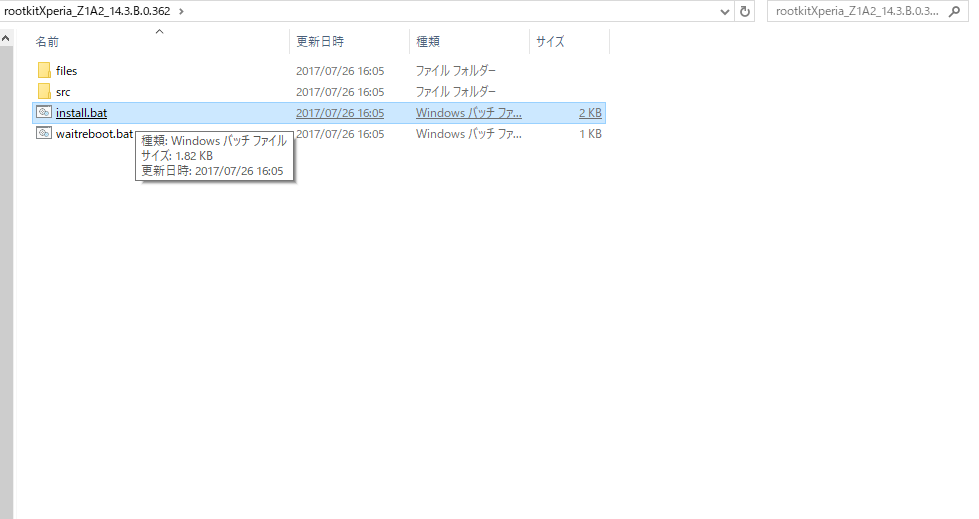Image resolution: width=979 pixels, height=519 pixels.
Task: Click the date cell of src row
Action: 340,92
